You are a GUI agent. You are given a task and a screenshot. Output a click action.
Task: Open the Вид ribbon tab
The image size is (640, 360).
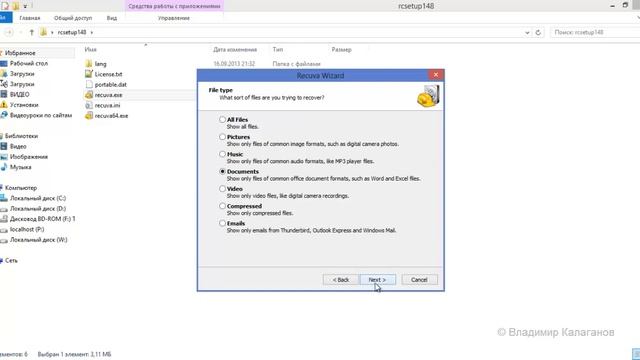(x=112, y=18)
